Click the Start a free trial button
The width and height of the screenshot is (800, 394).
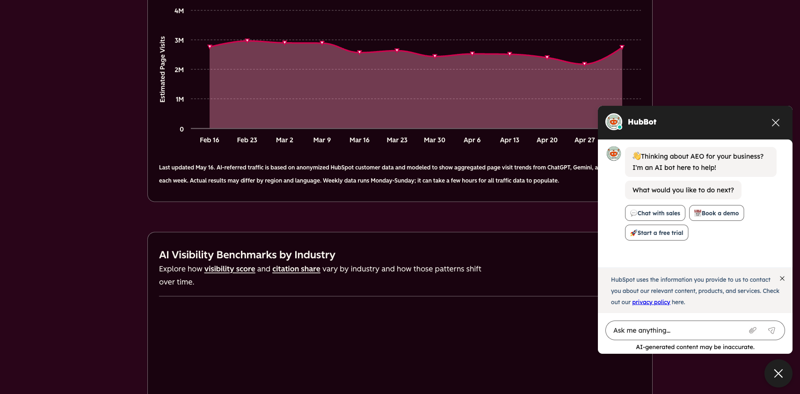point(657,233)
